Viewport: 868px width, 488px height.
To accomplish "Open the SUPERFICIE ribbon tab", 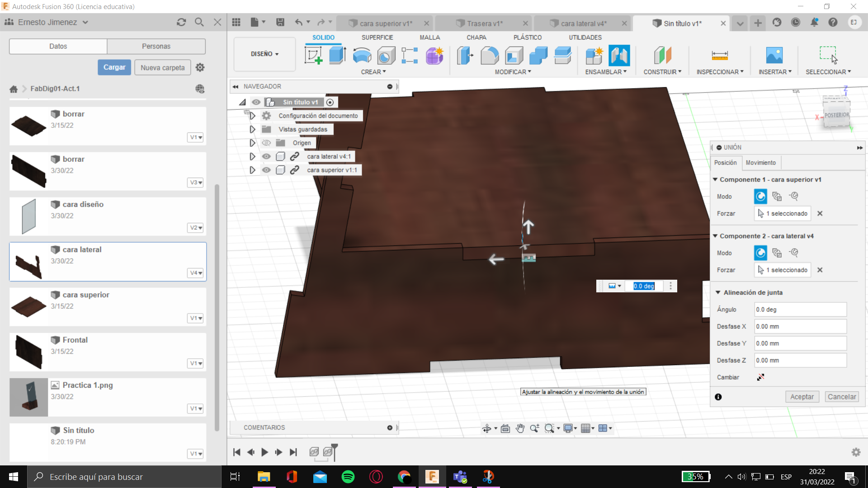I will (x=377, y=38).
